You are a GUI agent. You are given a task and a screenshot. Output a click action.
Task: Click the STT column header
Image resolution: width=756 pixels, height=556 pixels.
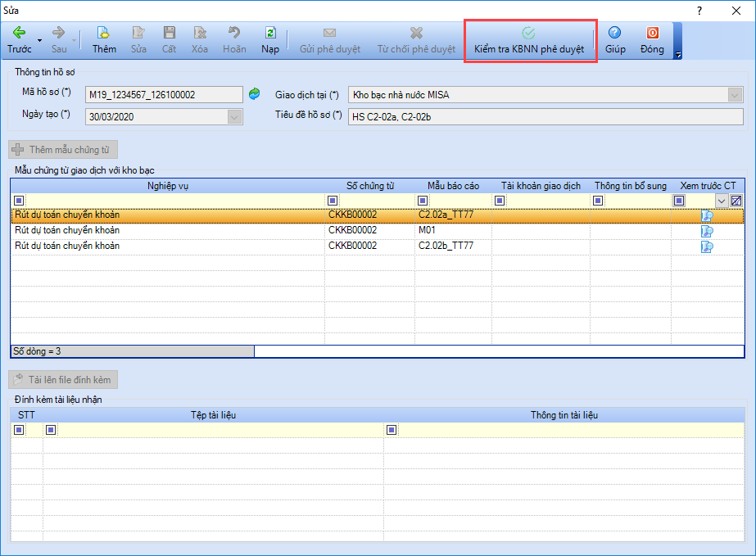coord(26,415)
